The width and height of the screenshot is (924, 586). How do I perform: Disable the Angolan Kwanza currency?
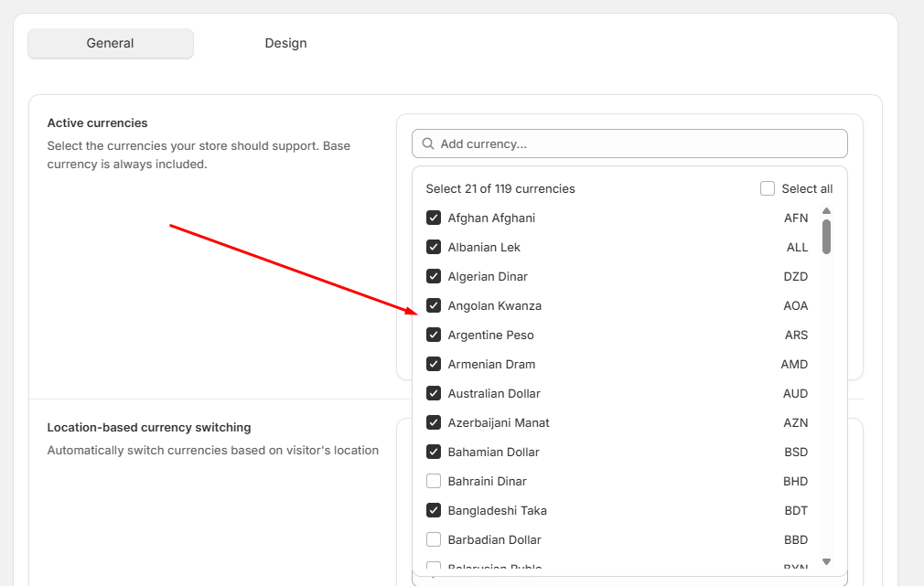point(433,305)
